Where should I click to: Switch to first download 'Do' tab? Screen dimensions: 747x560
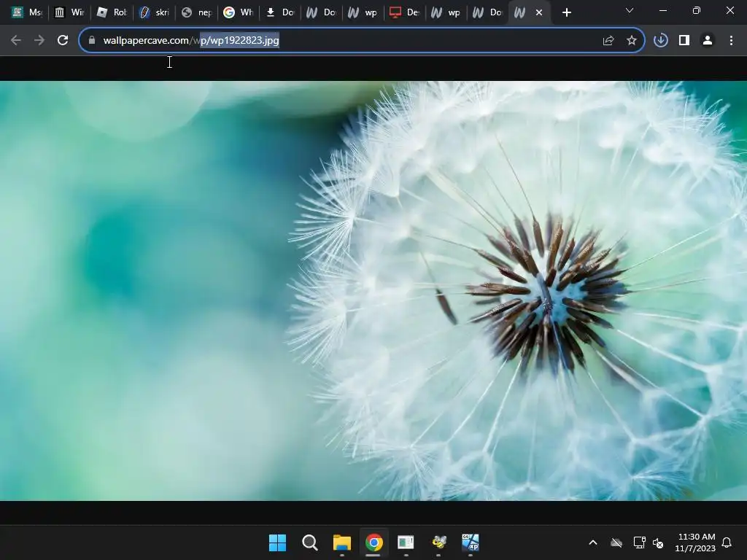280,12
